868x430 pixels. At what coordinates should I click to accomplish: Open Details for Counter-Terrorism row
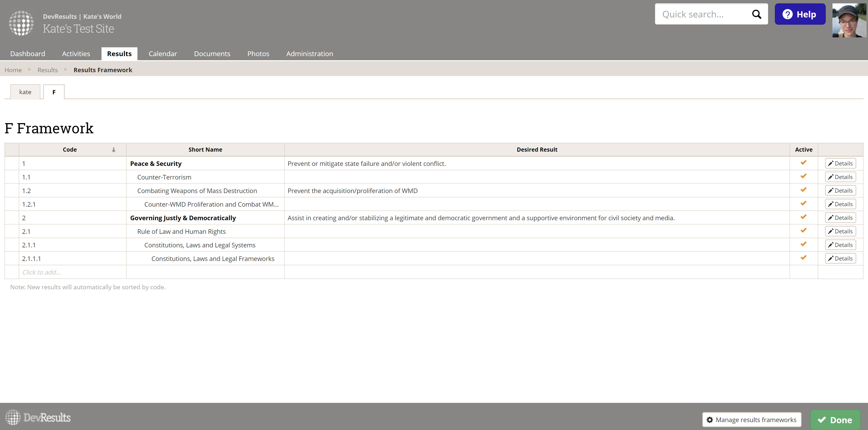pos(840,177)
